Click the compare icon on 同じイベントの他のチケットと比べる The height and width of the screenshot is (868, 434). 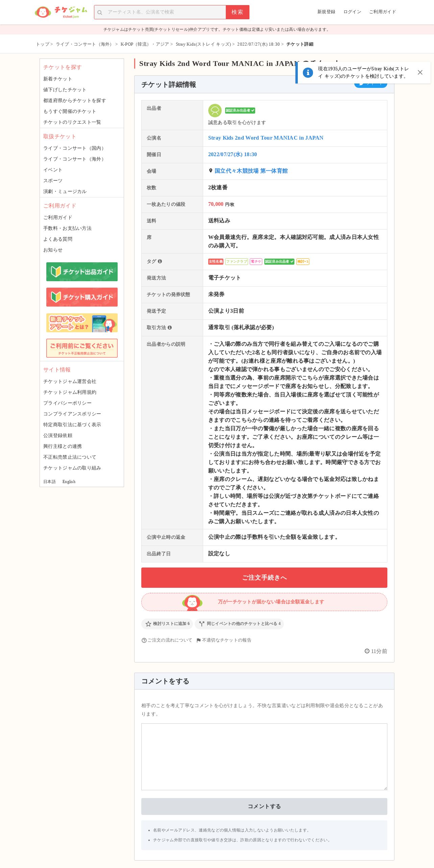pyautogui.click(x=202, y=624)
